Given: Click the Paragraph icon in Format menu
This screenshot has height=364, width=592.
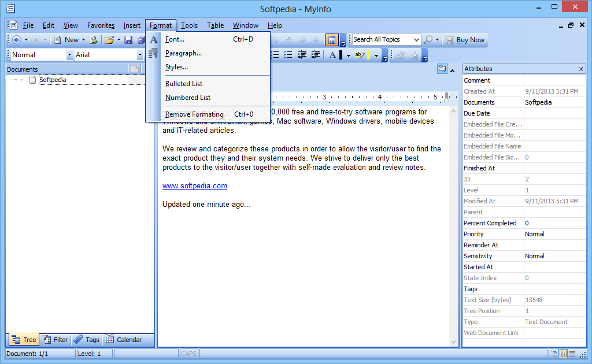Looking at the screenshot, I should (153, 53).
